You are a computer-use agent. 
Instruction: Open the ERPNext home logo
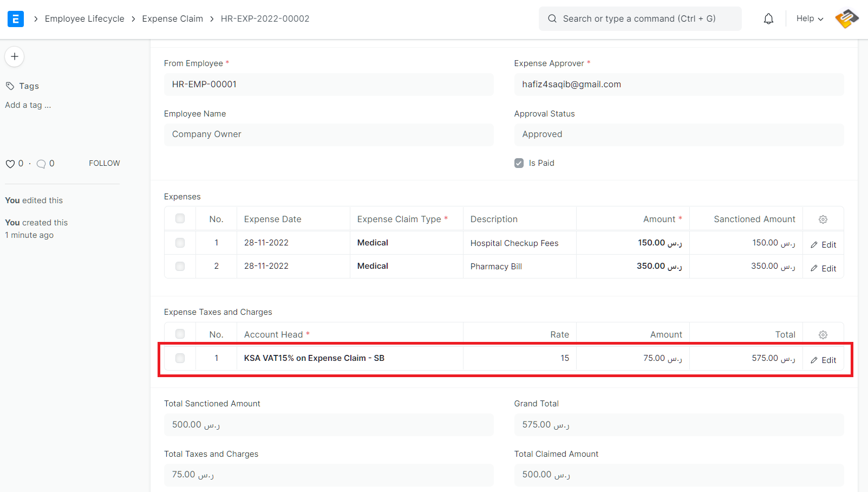tap(16, 19)
